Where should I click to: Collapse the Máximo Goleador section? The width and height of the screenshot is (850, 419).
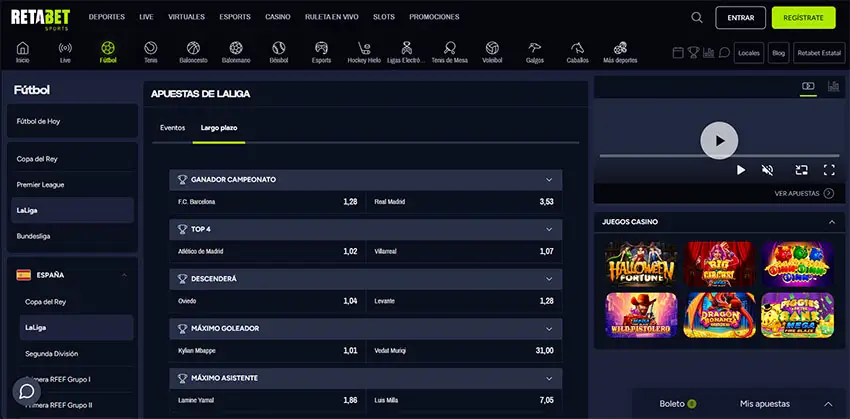(x=549, y=328)
